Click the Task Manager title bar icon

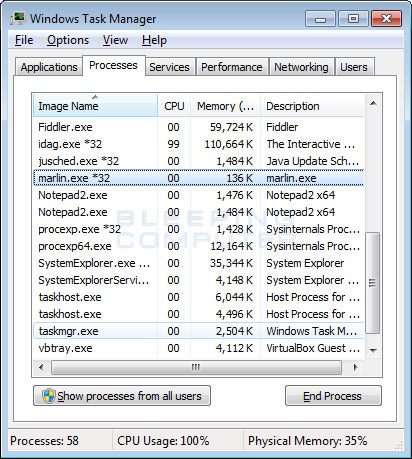point(18,18)
